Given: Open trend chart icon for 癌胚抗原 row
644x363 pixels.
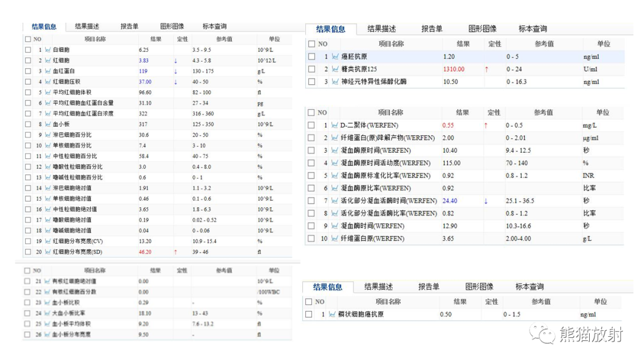Looking at the screenshot, I should pyautogui.click(x=335, y=57).
